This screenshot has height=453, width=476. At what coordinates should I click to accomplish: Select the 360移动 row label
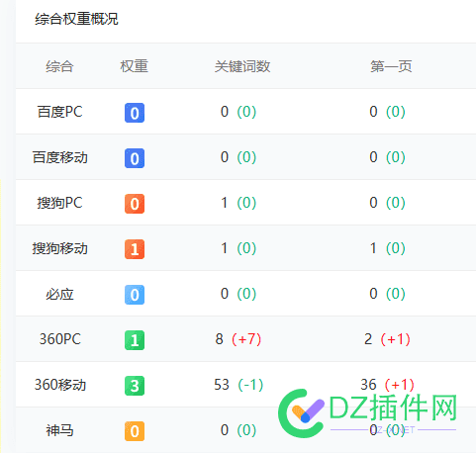(x=60, y=385)
